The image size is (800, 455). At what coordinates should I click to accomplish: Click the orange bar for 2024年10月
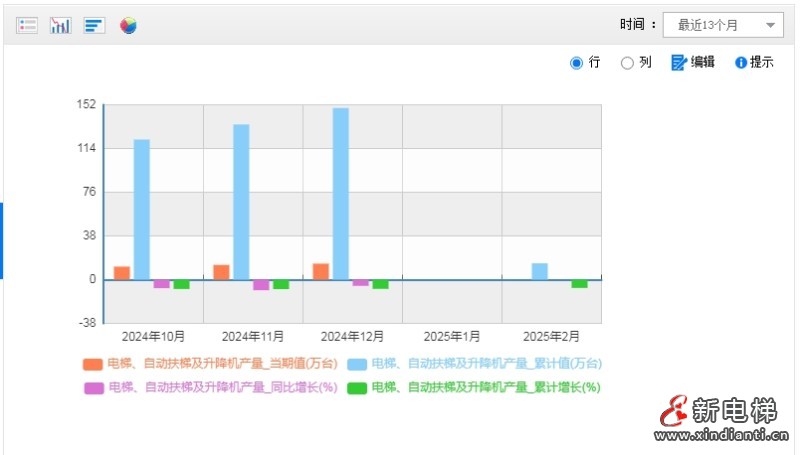click(x=122, y=273)
